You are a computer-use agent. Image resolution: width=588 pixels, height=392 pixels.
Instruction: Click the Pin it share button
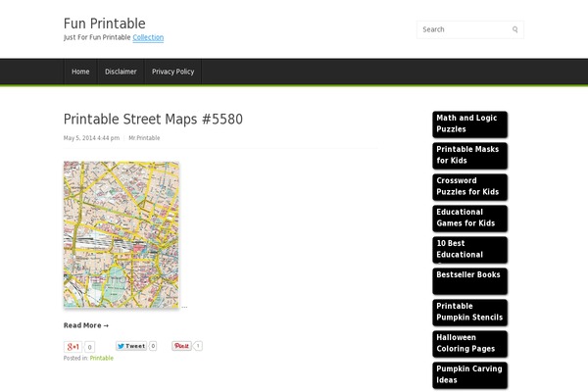181,346
